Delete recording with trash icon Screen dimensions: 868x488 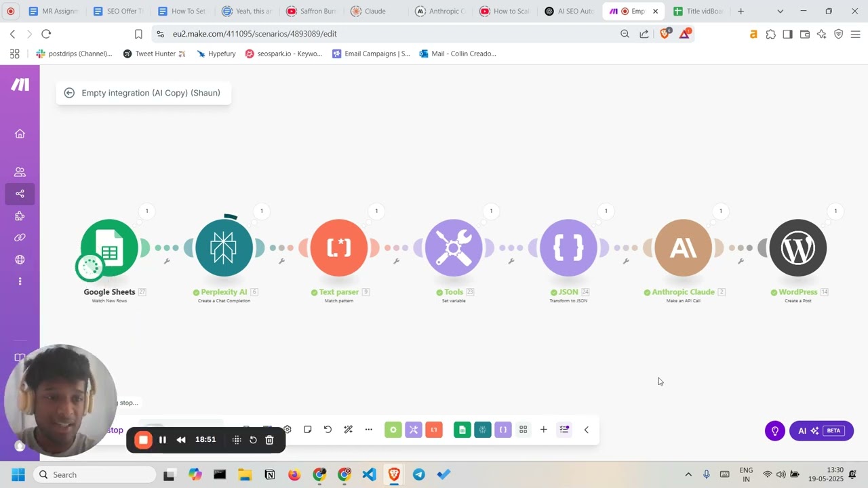tap(269, 440)
